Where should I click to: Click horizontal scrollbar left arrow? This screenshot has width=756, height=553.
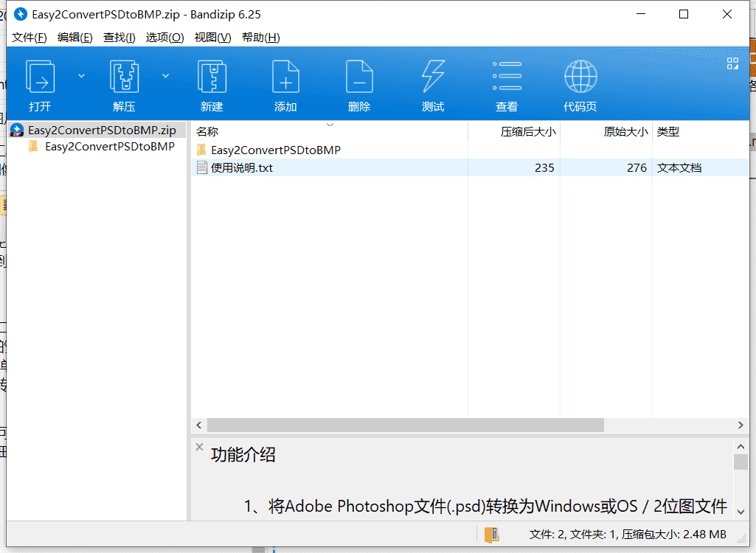click(x=198, y=425)
